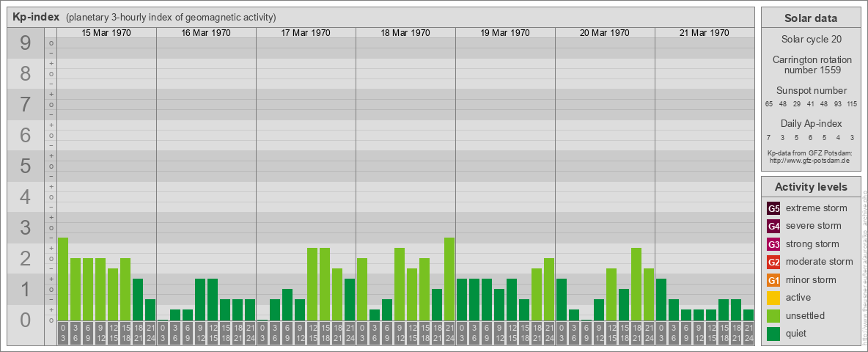Image resolution: width=868 pixels, height=352 pixels.
Task: Click Ap-index value 7
Action: (x=769, y=137)
